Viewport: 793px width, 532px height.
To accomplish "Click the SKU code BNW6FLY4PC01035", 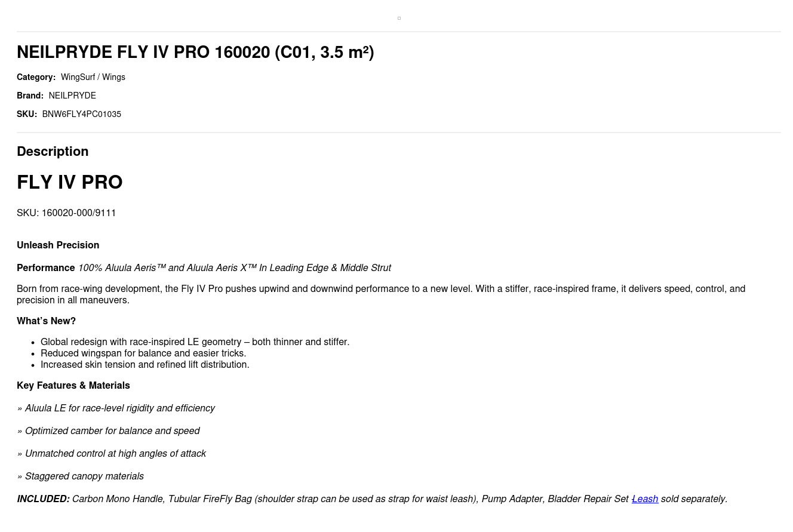I will tap(81, 115).
